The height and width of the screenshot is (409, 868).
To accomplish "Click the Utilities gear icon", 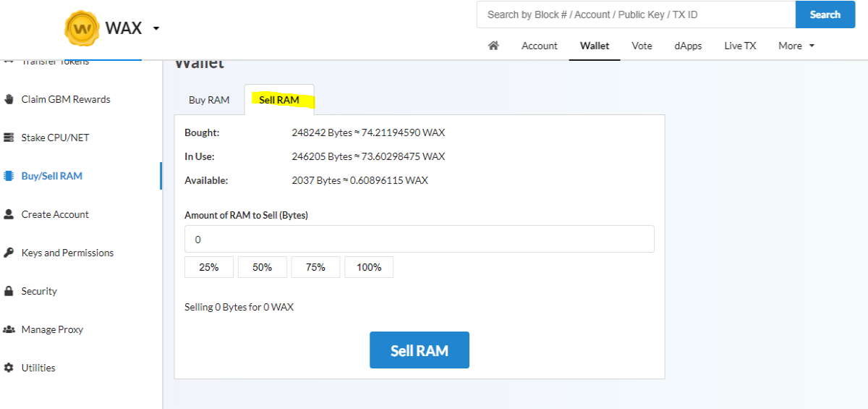I will tap(9, 368).
